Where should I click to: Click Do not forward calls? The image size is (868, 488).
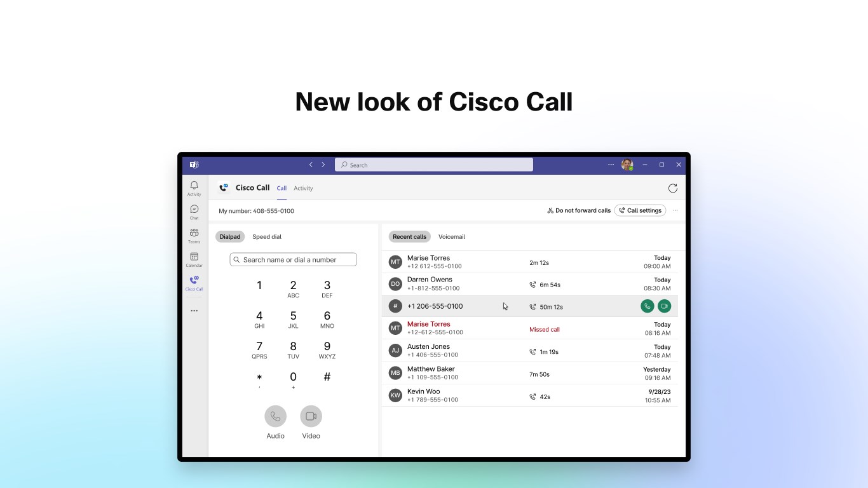(x=579, y=210)
